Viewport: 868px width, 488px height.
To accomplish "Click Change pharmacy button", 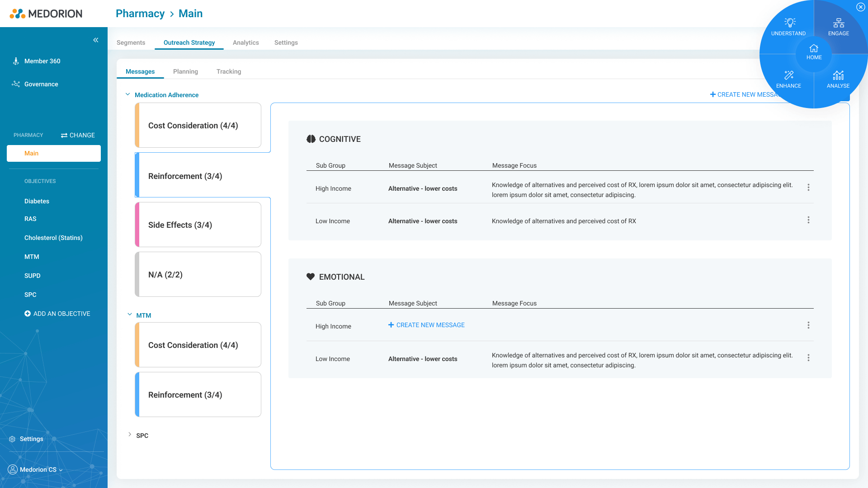I will coord(78,135).
